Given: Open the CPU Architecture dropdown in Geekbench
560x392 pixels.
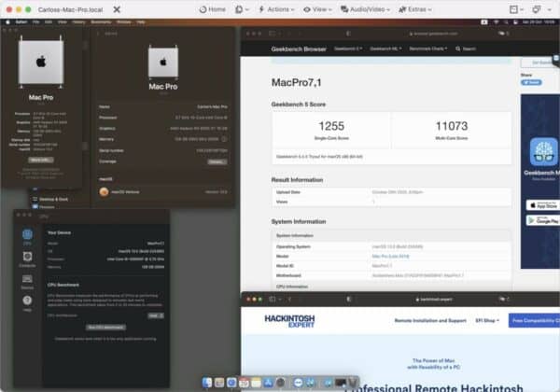Looking at the screenshot, I should 156,315.
